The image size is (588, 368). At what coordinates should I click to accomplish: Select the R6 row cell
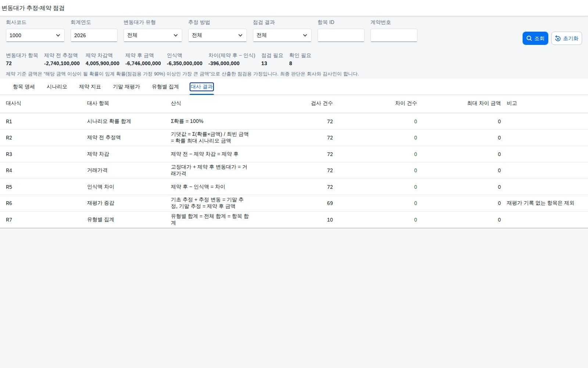point(9,203)
